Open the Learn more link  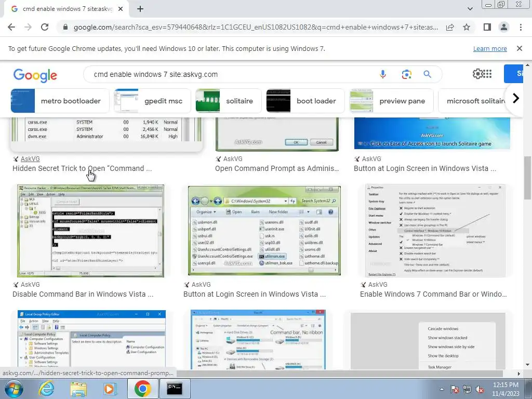(490, 48)
